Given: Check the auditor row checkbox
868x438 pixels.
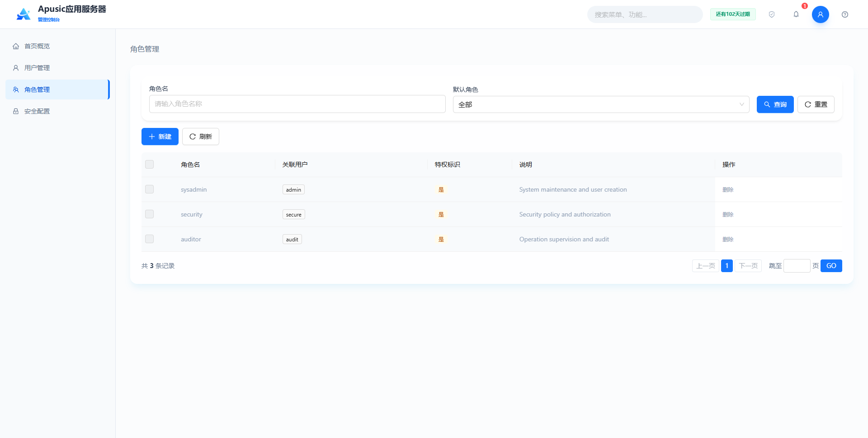Looking at the screenshot, I should pyautogui.click(x=150, y=239).
